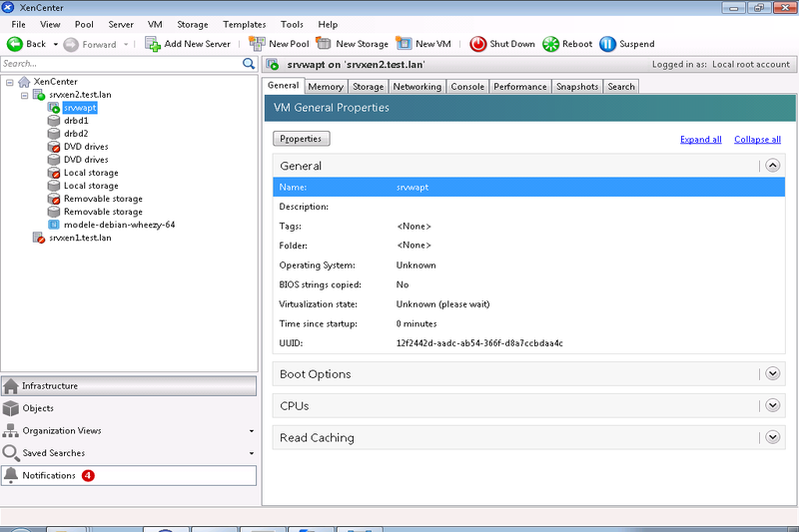Image resolution: width=799 pixels, height=532 pixels.
Task: Click the drbd2 storage icon
Action: point(54,134)
